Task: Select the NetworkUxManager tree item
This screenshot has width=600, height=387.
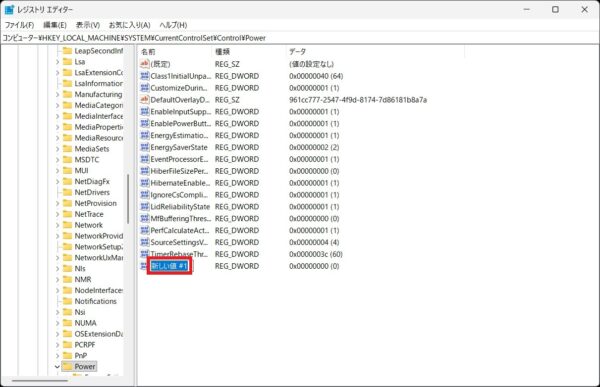Action: click(x=99, y=258)
